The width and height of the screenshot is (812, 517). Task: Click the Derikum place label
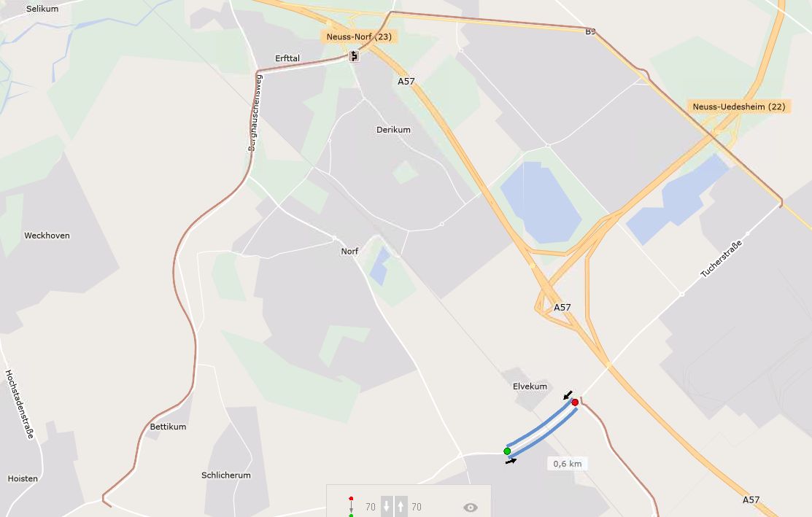coord(393,129)
